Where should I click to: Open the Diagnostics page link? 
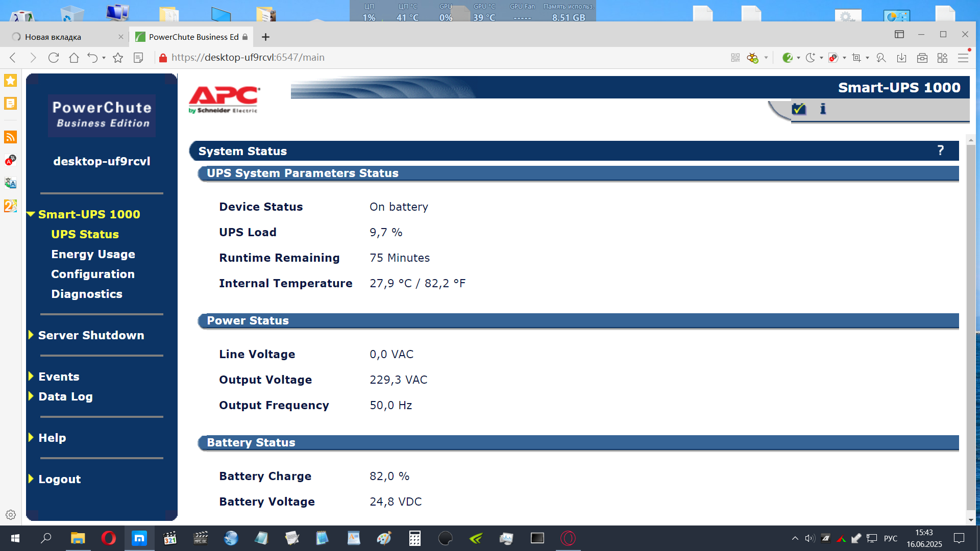click(86, 294)
